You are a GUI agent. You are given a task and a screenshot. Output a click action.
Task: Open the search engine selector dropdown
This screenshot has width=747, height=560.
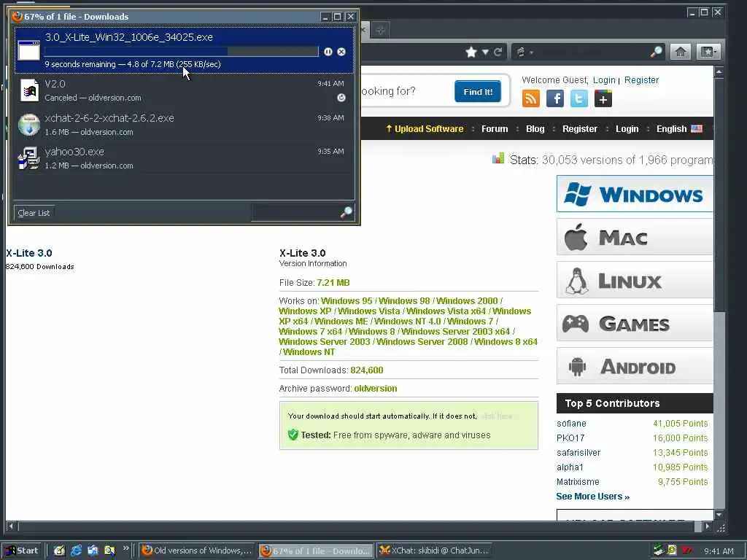[x=524, y=52]
